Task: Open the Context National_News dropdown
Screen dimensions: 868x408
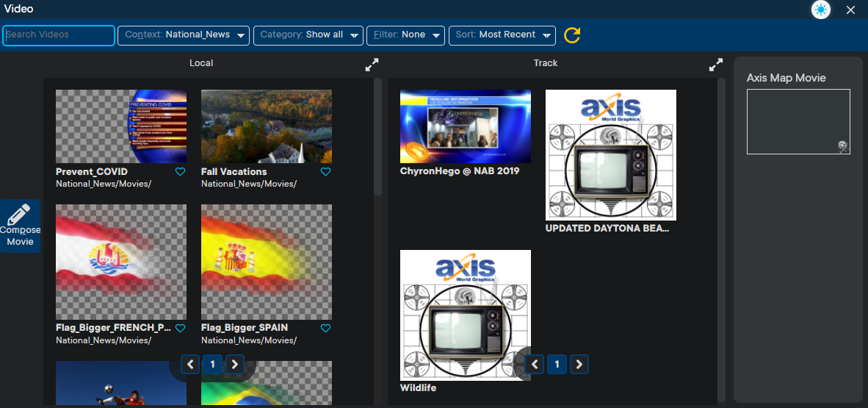Action: pyautogui.click(x=184, y=35)
